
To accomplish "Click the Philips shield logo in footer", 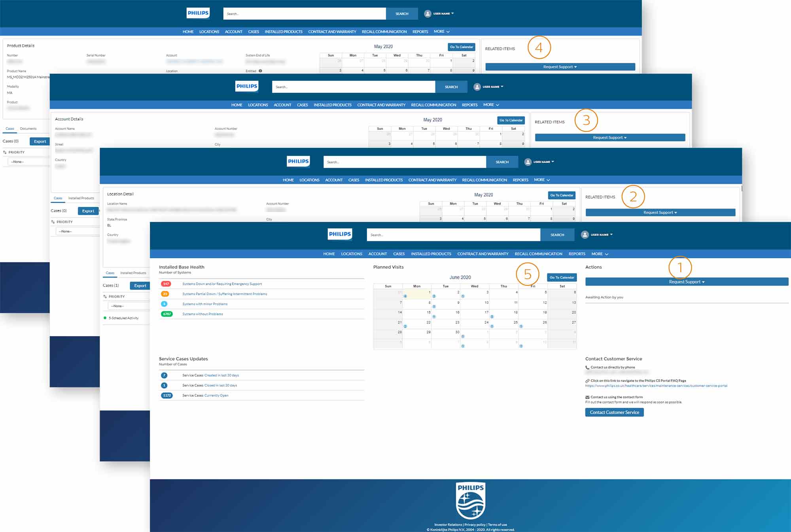I will pos(470,500).
